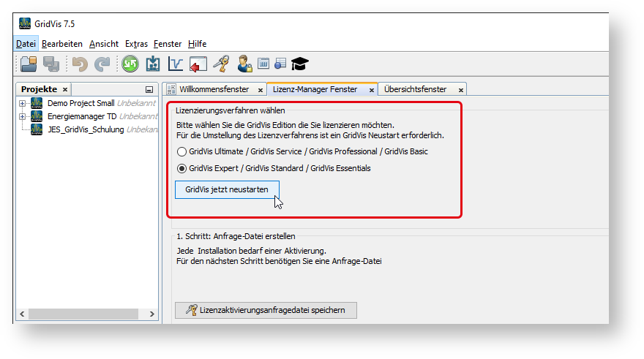Select GridVis Ultimate / Service / Professional option
This screenshot has width=644, height=359.
(182, 151)
